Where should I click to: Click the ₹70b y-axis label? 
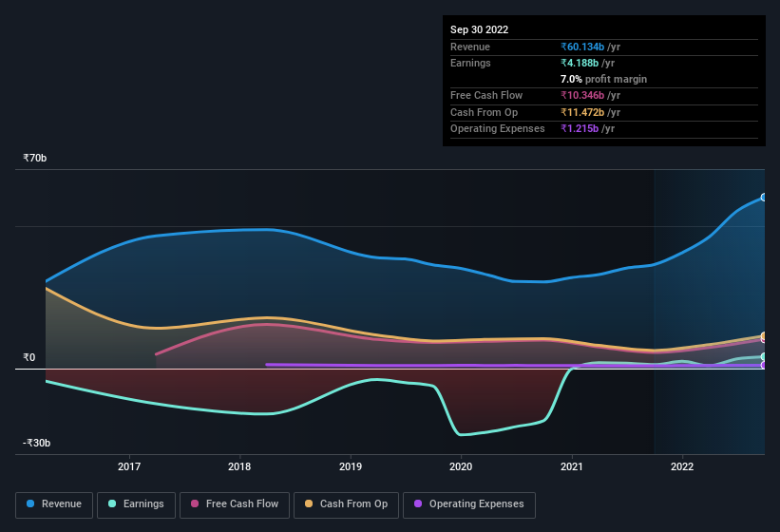coord(35,158)
